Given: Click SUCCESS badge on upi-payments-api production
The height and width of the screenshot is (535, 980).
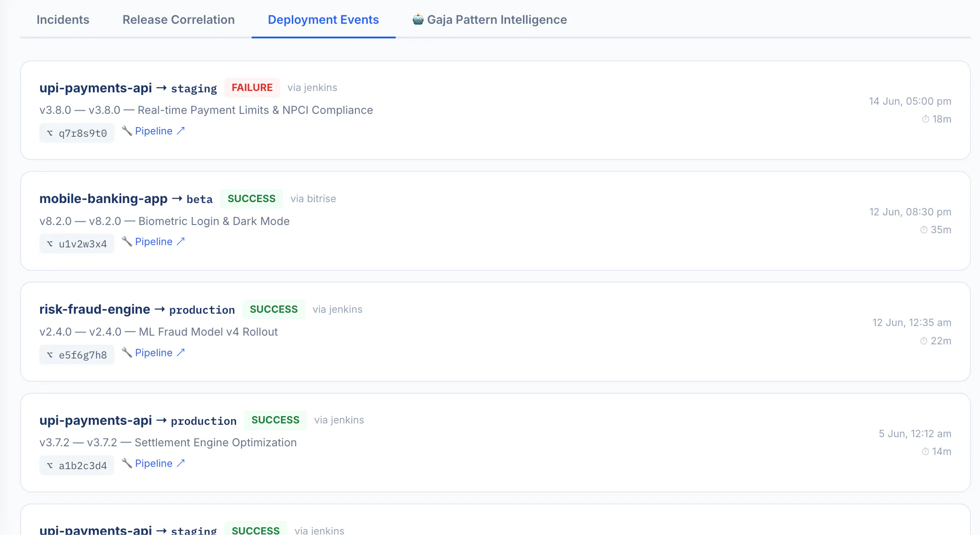Looking at the screenshot, I should [x=275, y=420].
